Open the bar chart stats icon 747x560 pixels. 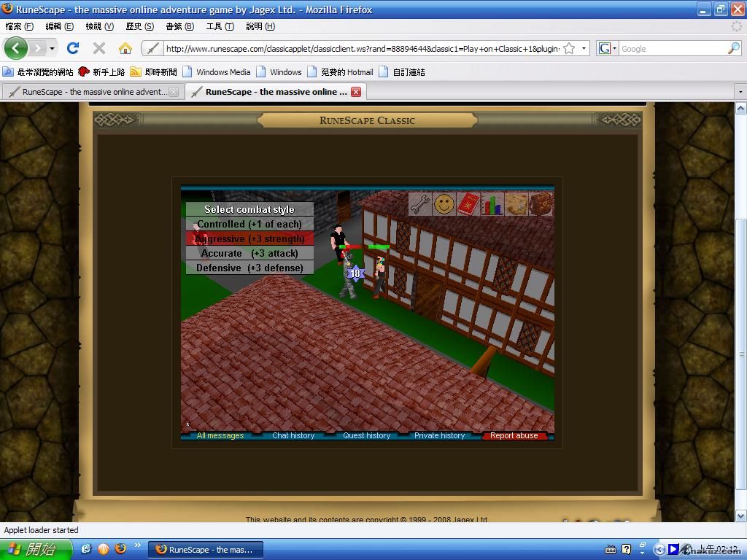click(x=492, y=204)
